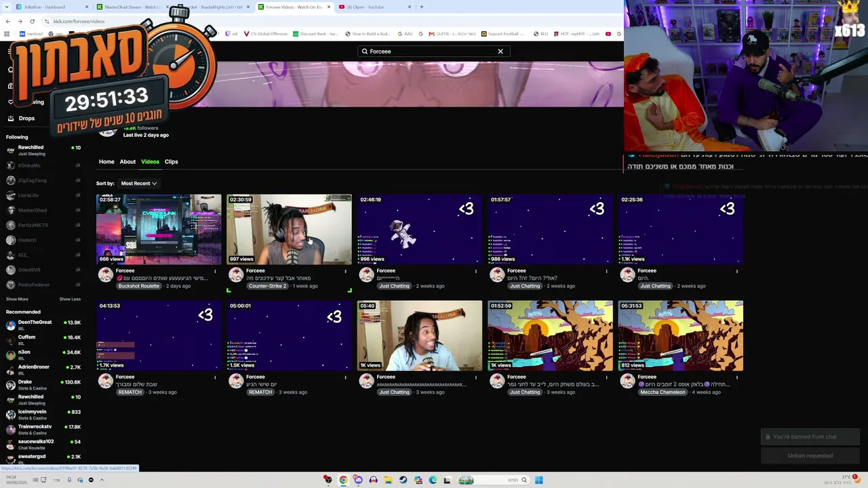Click Forceee avatar under Meccha Chameleon video
This screenshot has width=868, height=488.
coord(628,381)
